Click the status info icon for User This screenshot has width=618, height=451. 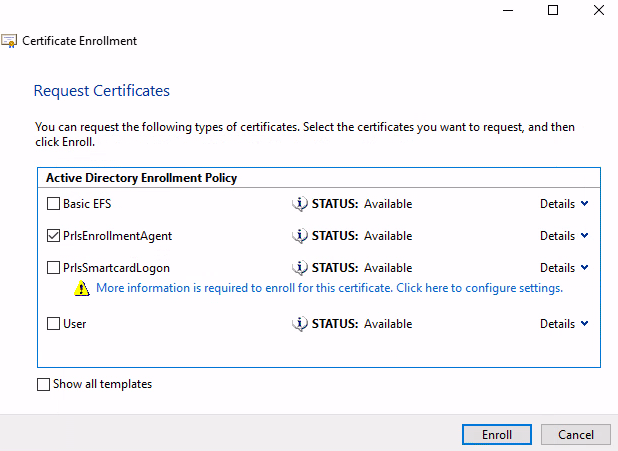tap(299, 324)
